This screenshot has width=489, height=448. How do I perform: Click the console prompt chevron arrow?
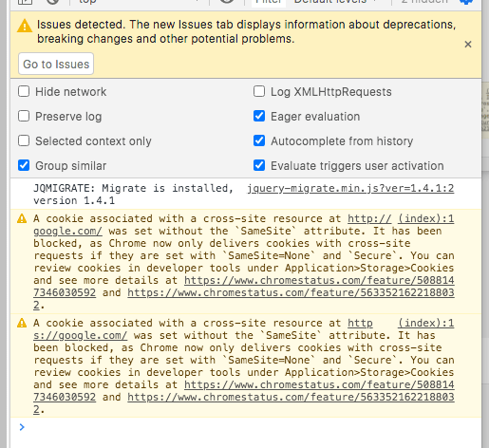pyautogui.click(x=22, y=427)
